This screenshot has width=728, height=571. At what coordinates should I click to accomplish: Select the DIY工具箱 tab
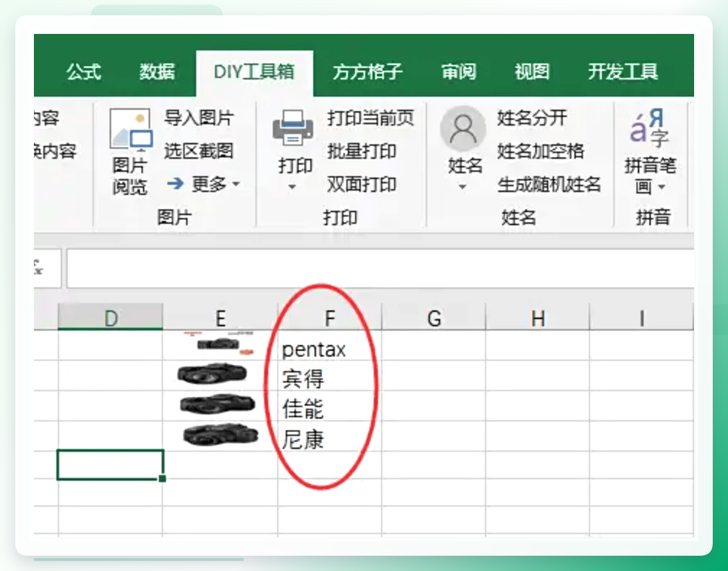coord(254,72)
